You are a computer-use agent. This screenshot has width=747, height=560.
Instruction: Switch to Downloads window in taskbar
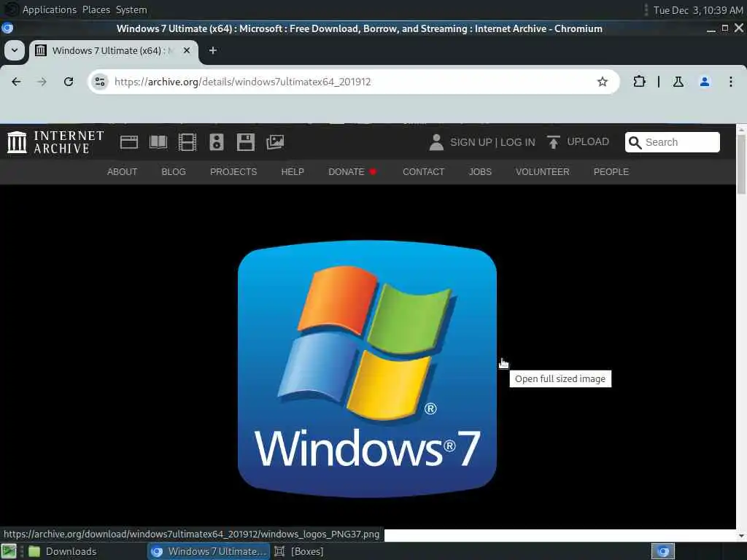pos(62,551)
